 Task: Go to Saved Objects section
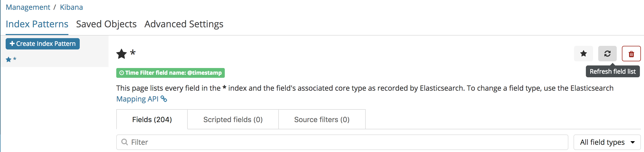click(x=106, y=24)
